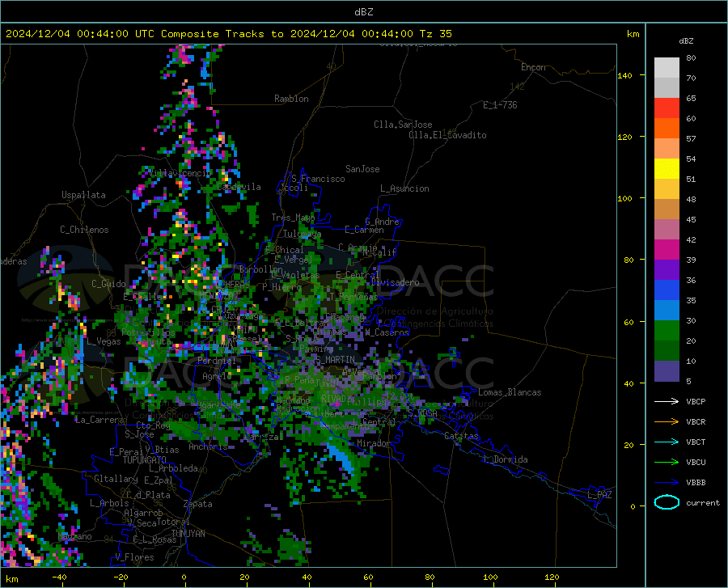
Task: Select the light gray 70 dBZ swatch
Action: pos(667,67)
